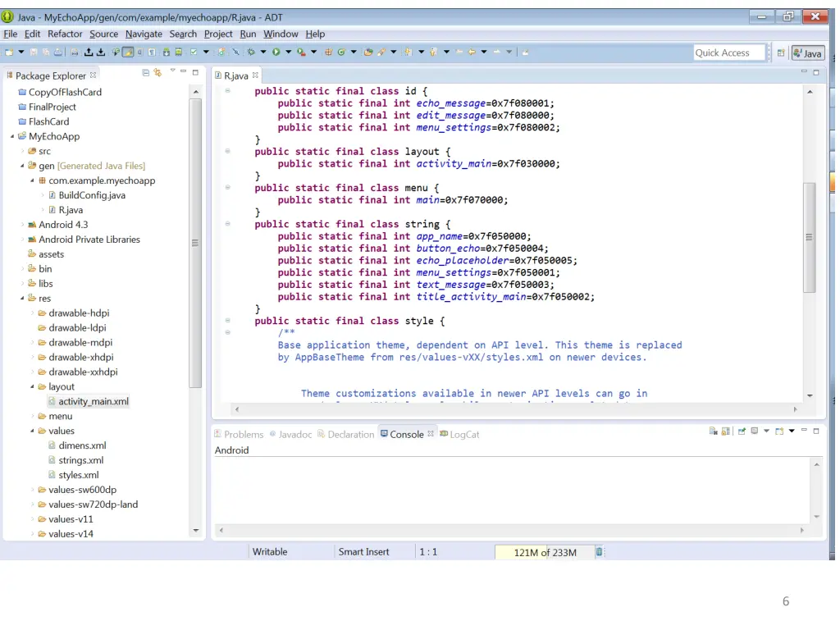The width and height of the screenshot is (840, 630).
Task: Click the Android Lint check icon
Action: [x=194, y=52]
